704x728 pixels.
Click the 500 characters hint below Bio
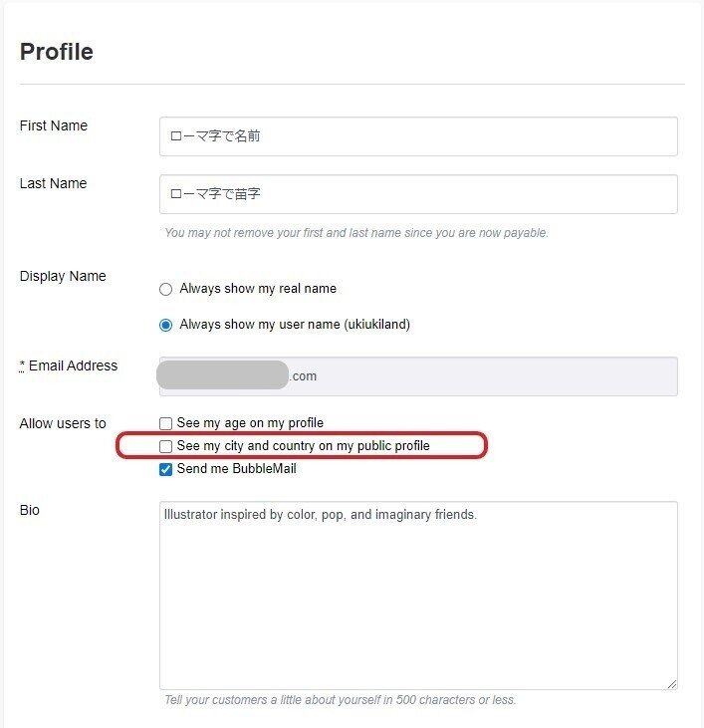tap(341, 700)
